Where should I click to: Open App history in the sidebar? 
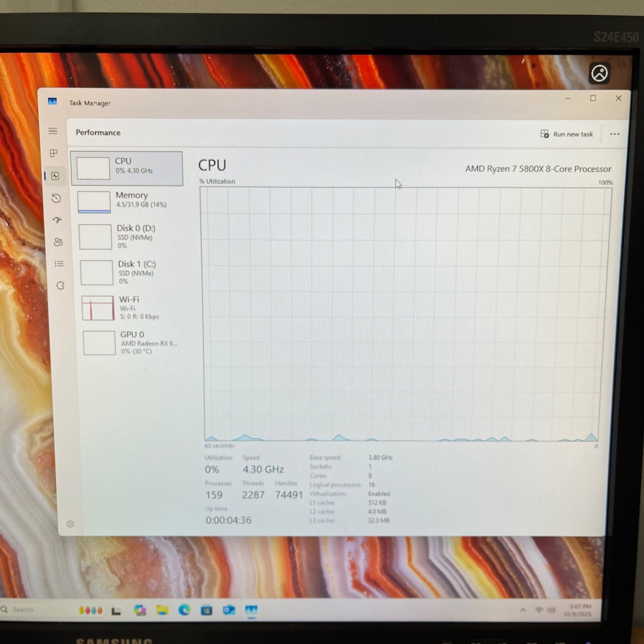click(56, 198)
